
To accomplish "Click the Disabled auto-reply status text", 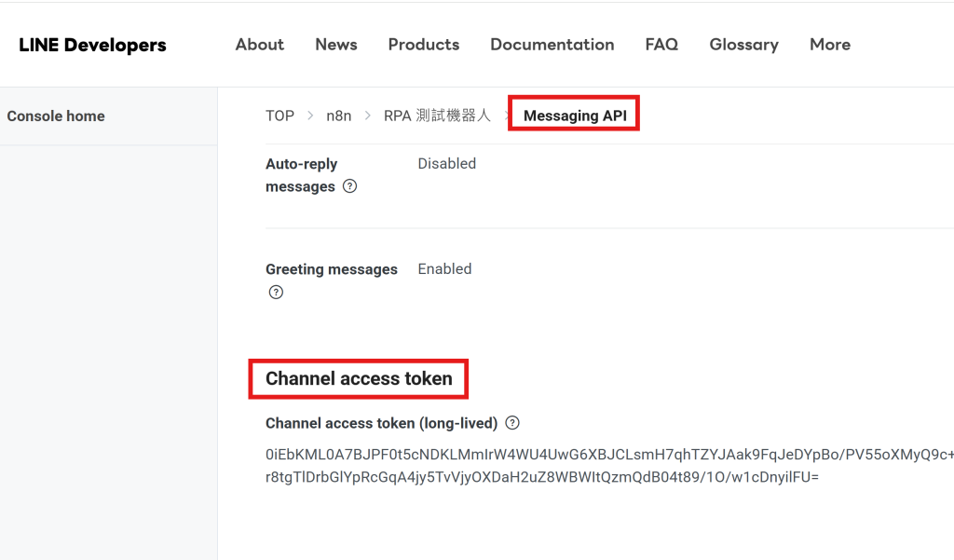I will pyautogui.click(x=446, y=164).
